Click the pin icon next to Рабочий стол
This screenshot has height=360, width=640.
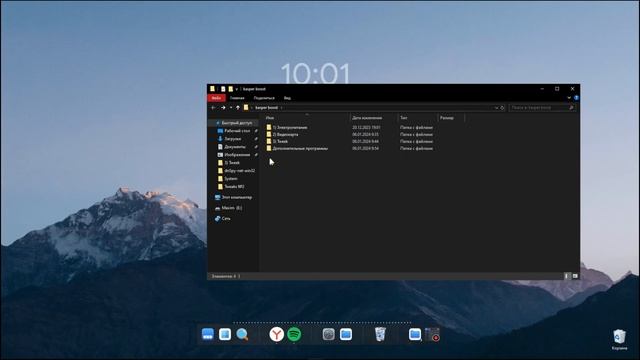pyautogui.click(x=256, y=131)
